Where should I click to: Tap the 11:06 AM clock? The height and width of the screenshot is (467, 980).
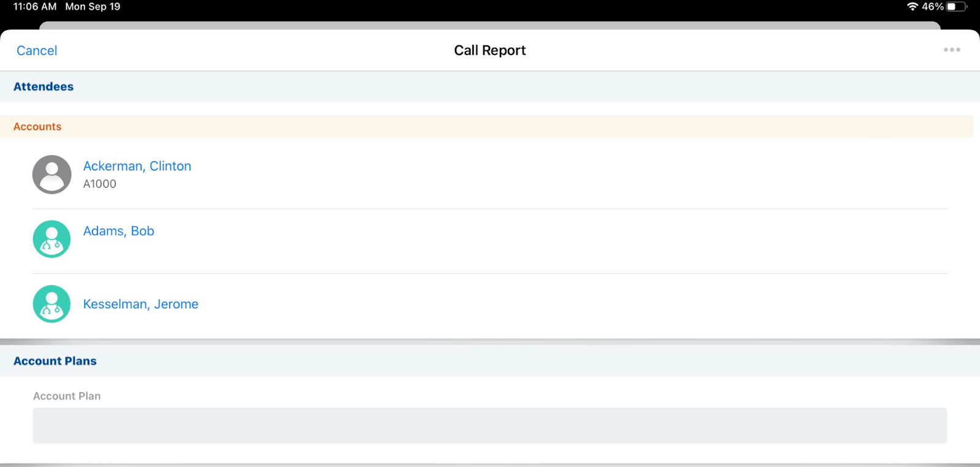click(35, 7)
